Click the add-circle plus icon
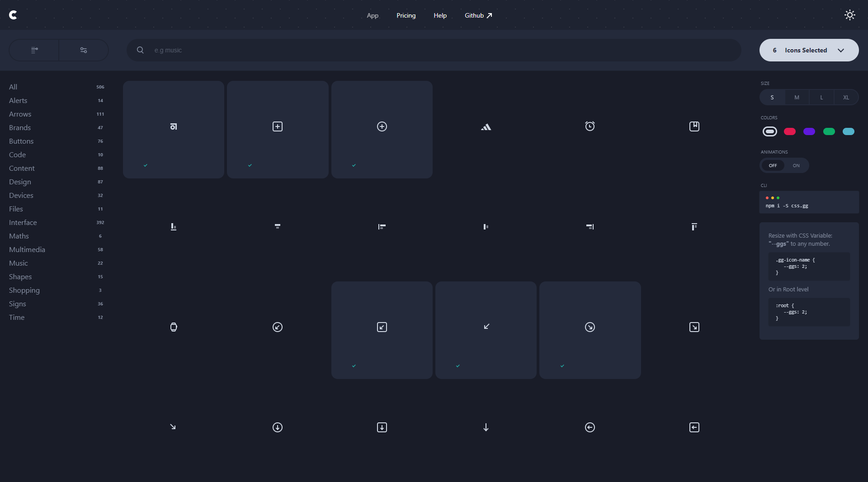 (382, 126)
